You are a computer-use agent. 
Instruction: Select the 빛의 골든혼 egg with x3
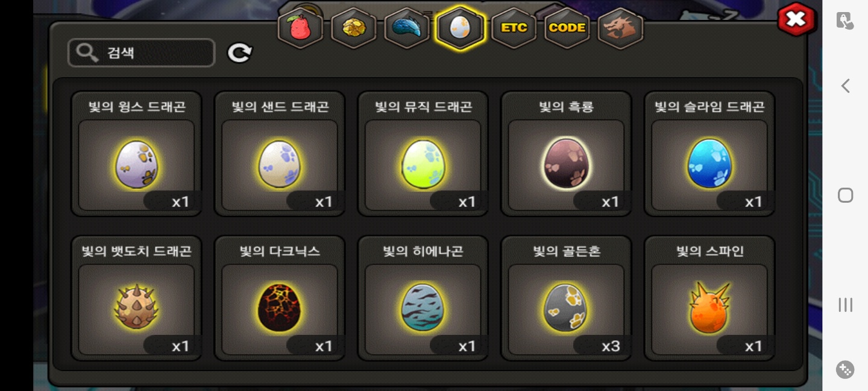[x=566, y=298]
